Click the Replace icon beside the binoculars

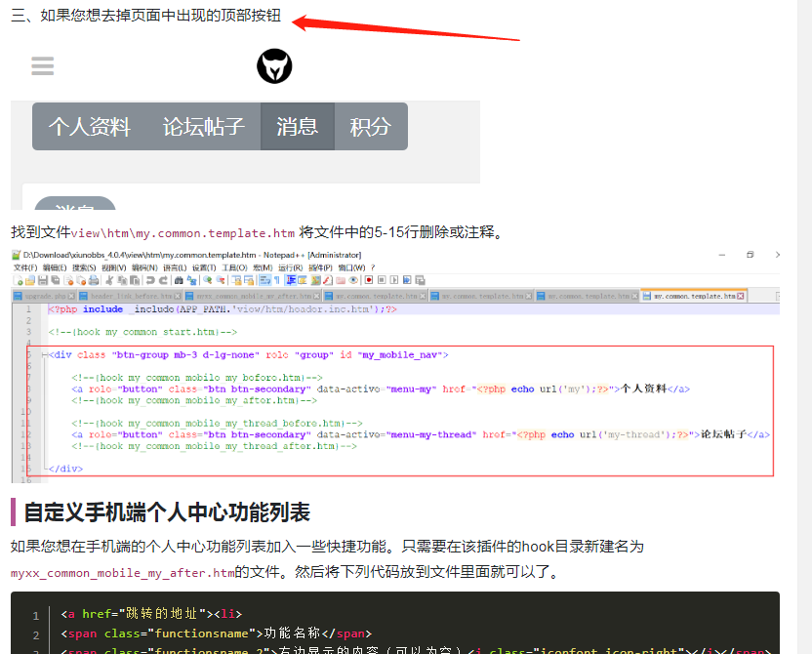(191, 280)
